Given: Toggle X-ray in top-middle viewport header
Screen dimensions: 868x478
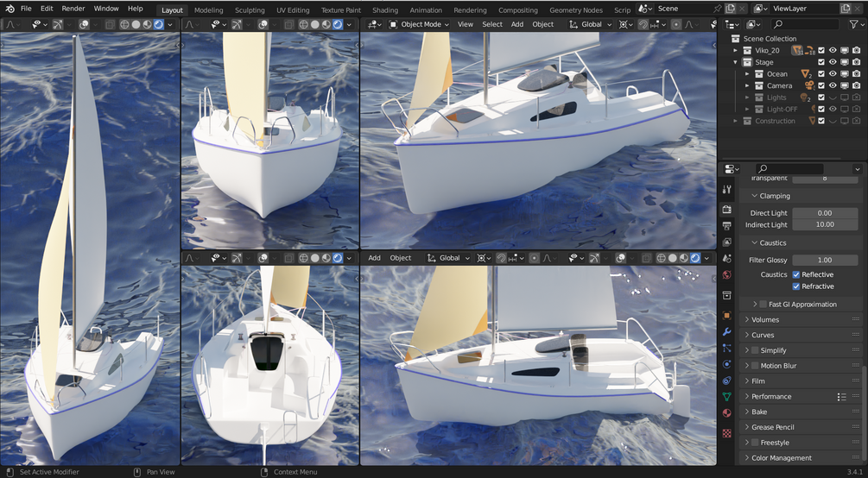Looking at the screenshot, I should pos(288,24).
